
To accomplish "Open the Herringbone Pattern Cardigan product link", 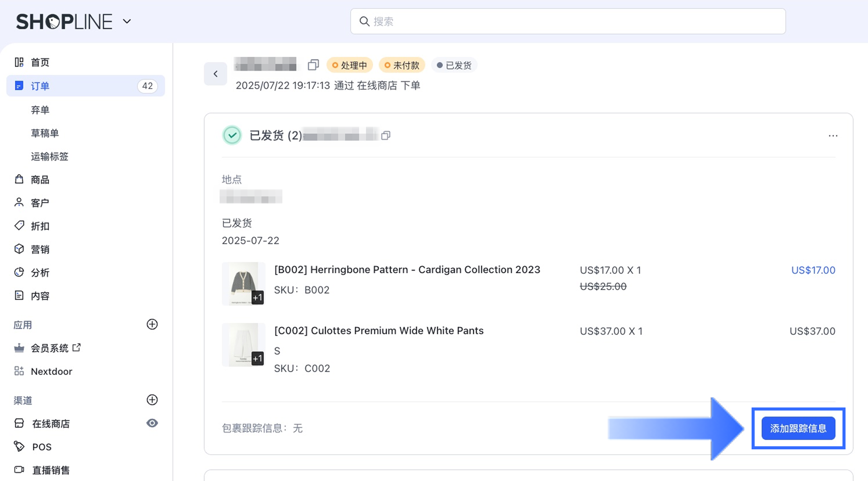I will click(x=407, y=270).
